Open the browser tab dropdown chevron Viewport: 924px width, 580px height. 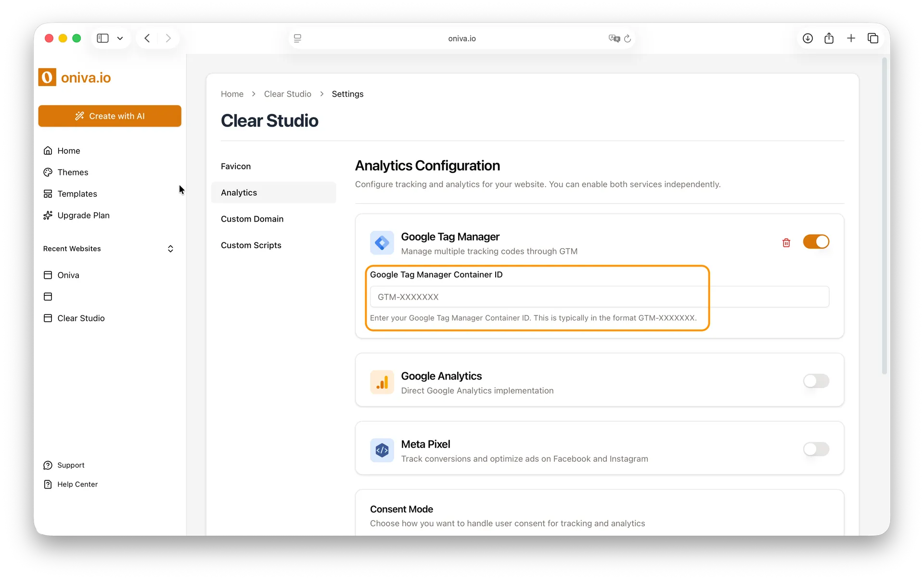(120, 38)
